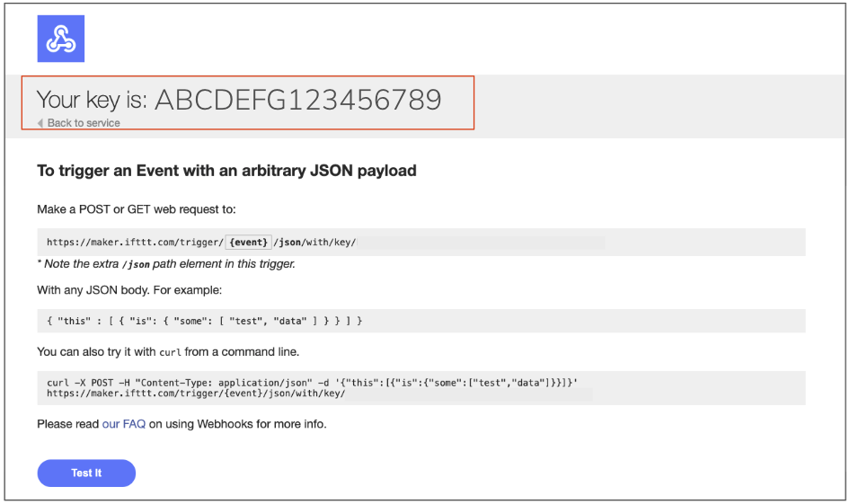This screenshot has height=504, width=850.
Task: Click the {event} field in the trigger URL
Action: click(x=246, y=243)
